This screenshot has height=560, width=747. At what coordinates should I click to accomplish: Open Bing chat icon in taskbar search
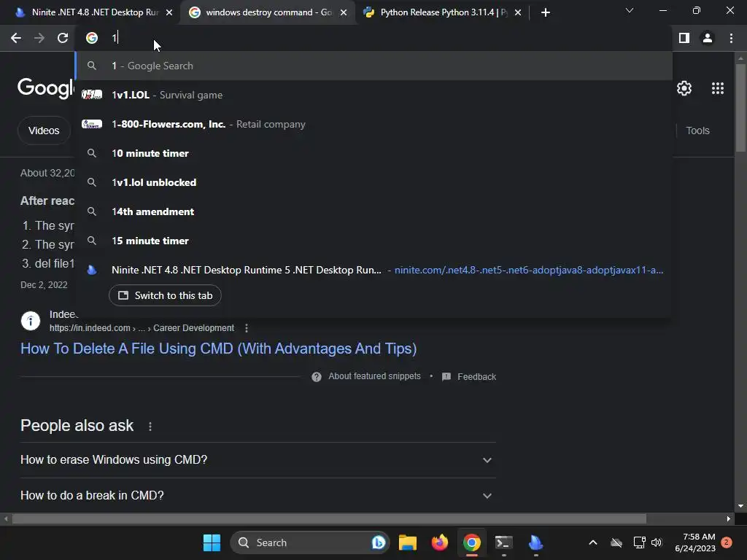pyautogui.click(x=379, y=542)
